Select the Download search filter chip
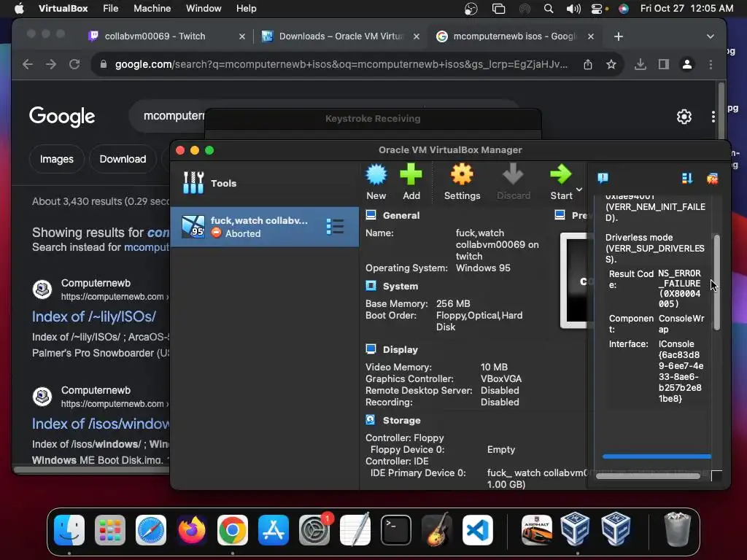The height and width of the screenshot is (560, 747). 123,159
